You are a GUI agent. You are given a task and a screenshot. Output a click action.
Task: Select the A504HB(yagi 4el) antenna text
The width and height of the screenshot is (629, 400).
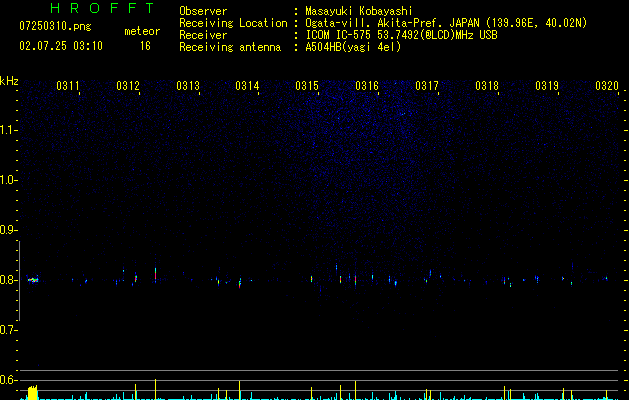tap(353, 47)
